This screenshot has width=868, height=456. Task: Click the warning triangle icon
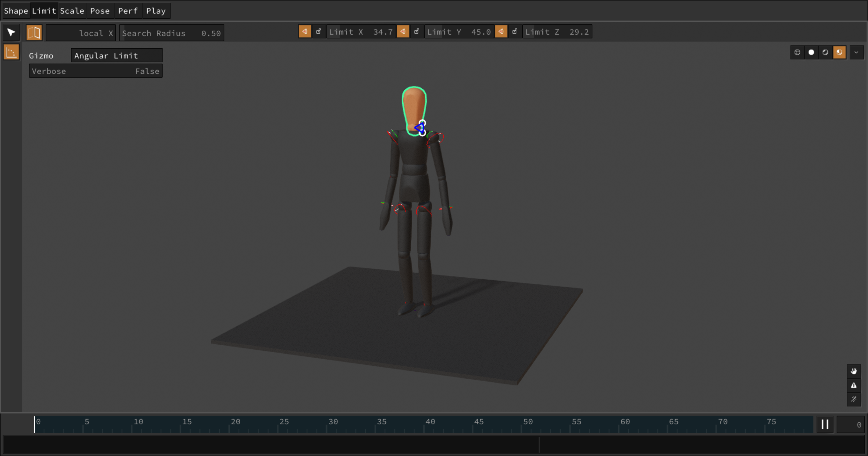pyautogui.click(x=854, y=385)
